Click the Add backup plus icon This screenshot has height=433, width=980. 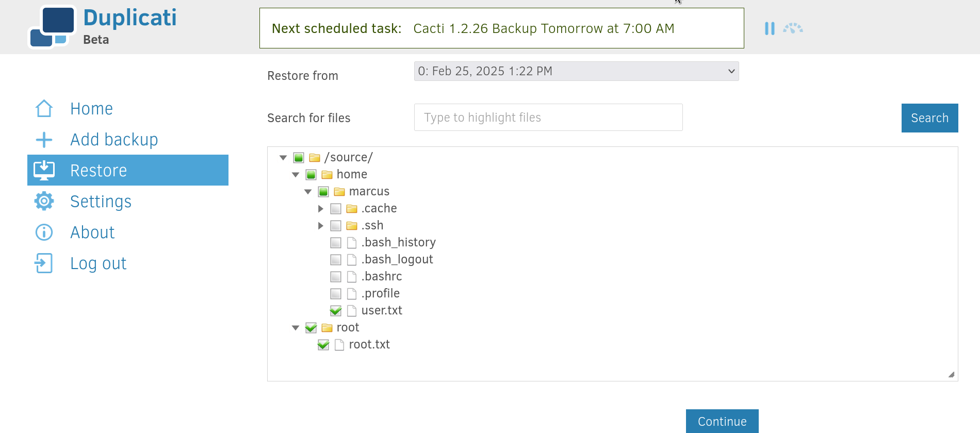tap(44, 140)
